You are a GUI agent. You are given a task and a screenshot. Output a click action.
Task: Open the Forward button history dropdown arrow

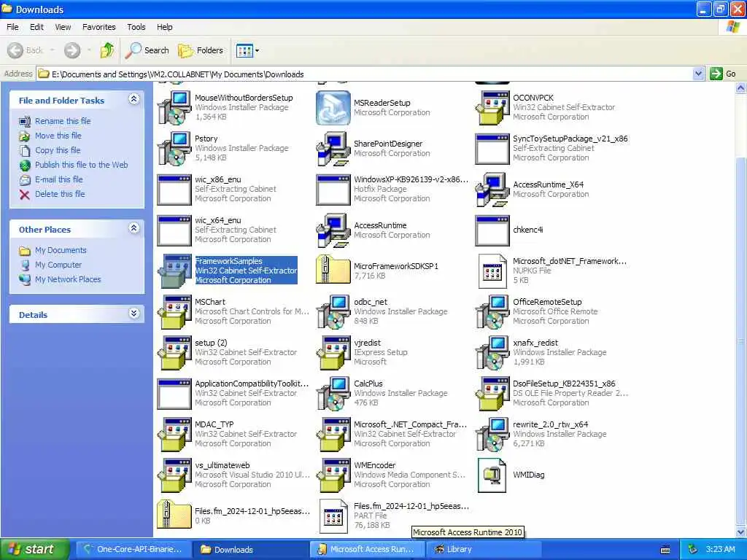tap(89, 50)
